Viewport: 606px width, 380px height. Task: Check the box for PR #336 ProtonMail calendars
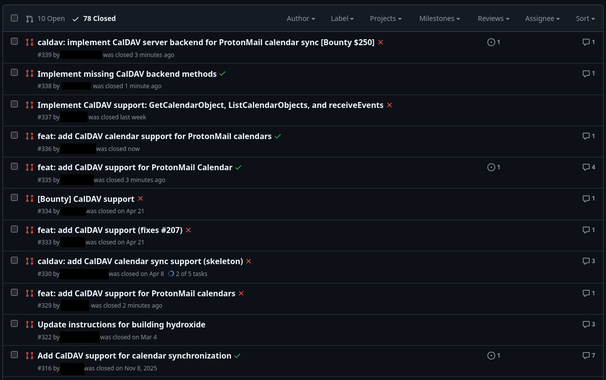click(14, 135)
